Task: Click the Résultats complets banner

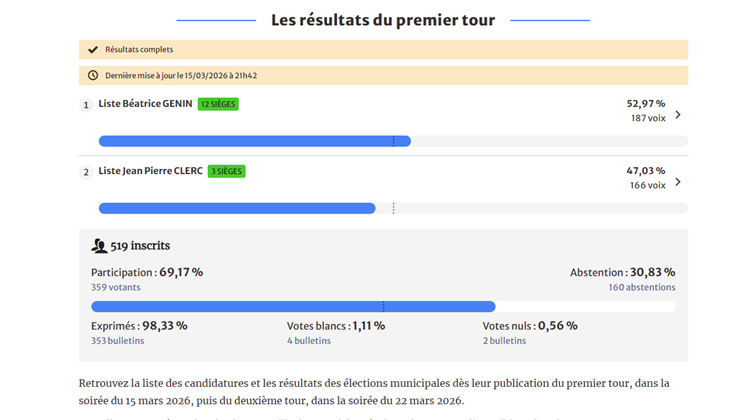Action: tap(383, 49)
